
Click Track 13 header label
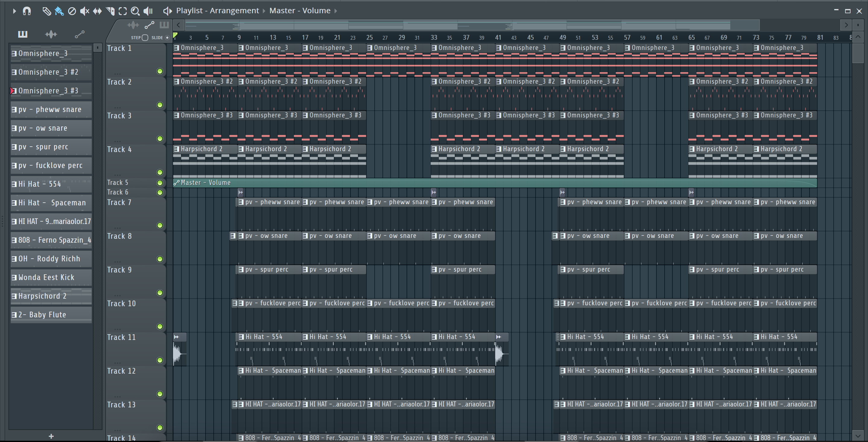click(121, 405)
